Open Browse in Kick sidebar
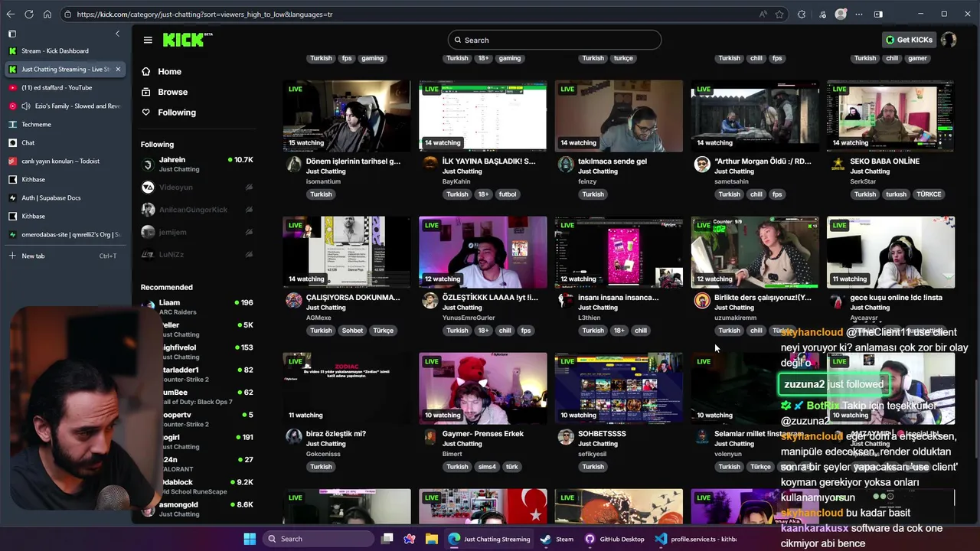This screenshot has width=980, height=551. click(172, 92)
